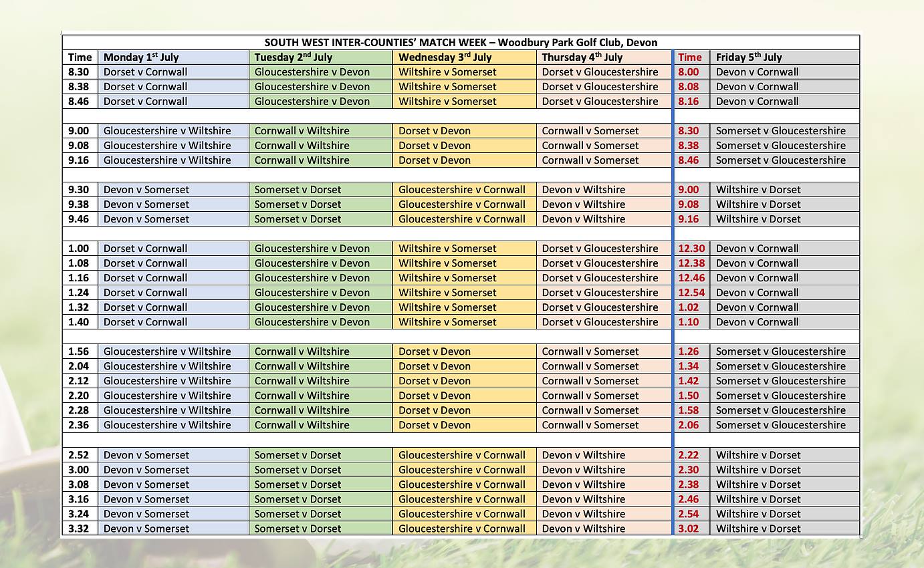
Task: Select the 'Friday 5th July' column header
Action: 785,57
